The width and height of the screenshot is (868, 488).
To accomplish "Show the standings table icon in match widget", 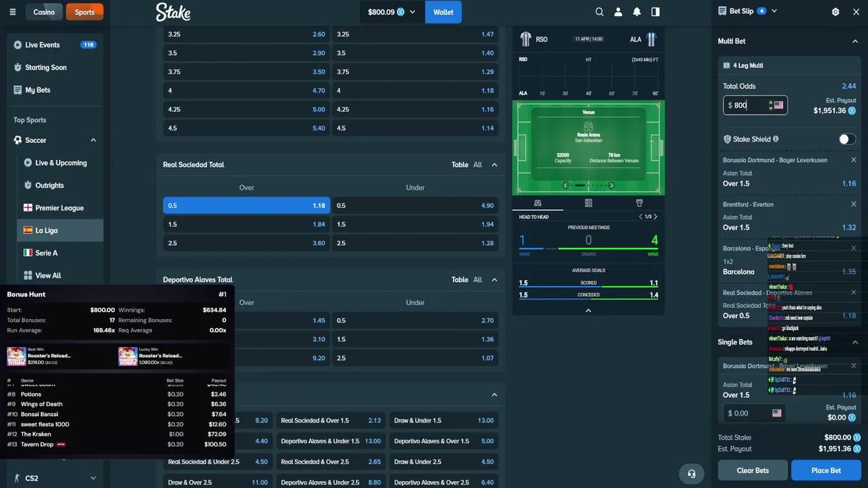I will click(x=589, y=203).
